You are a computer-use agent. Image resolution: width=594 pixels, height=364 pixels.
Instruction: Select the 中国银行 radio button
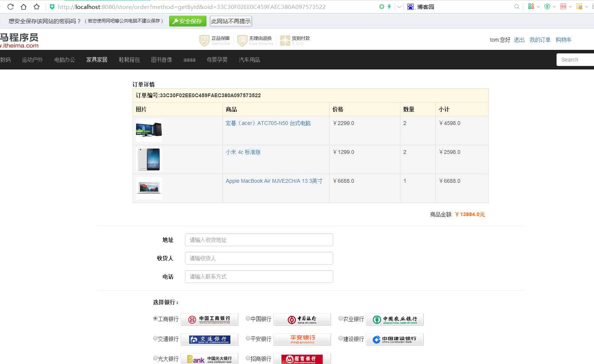[248, 318]
